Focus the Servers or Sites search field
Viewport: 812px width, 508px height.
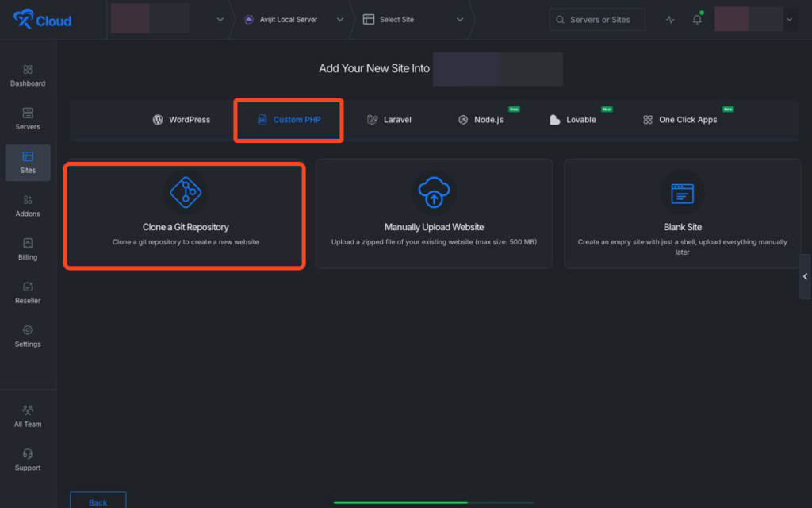pos(597,20)
